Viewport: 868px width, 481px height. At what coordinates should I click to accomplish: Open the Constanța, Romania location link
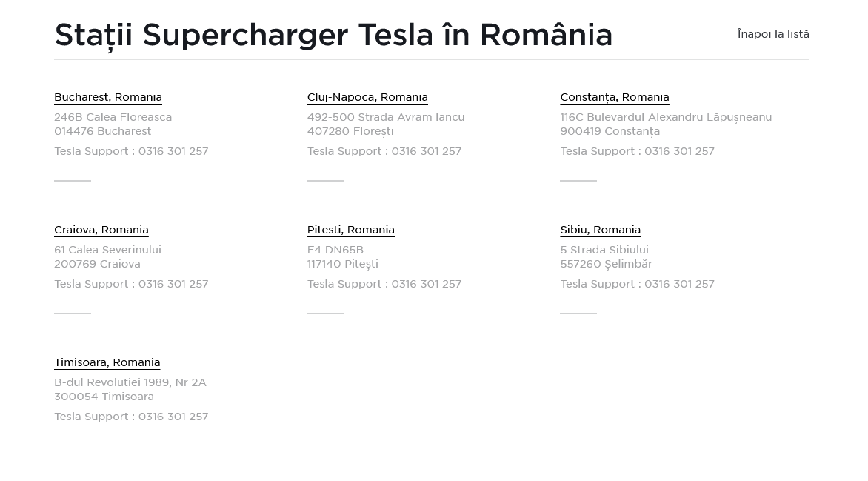615,97
